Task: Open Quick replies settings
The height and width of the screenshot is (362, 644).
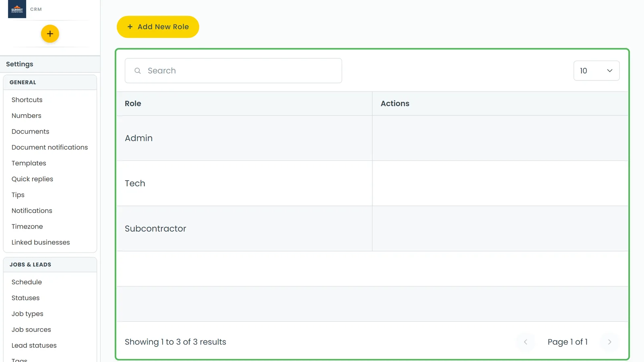Action: point(33,179)
